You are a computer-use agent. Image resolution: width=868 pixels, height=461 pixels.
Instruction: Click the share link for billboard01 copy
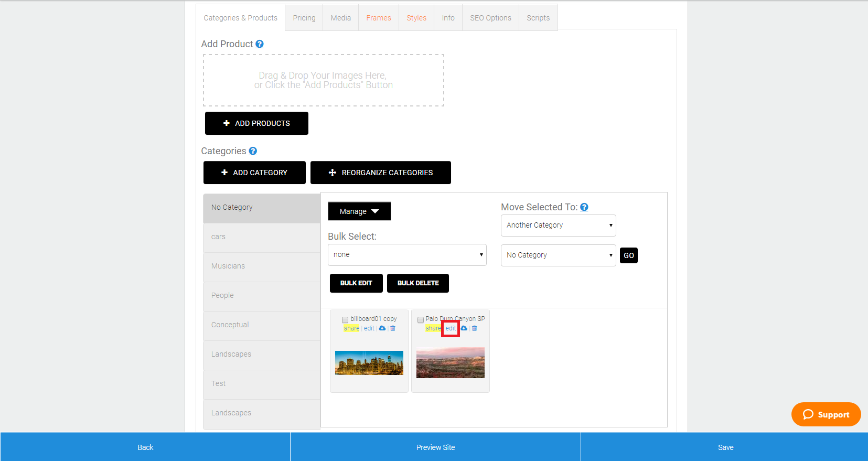pos(351,328)
